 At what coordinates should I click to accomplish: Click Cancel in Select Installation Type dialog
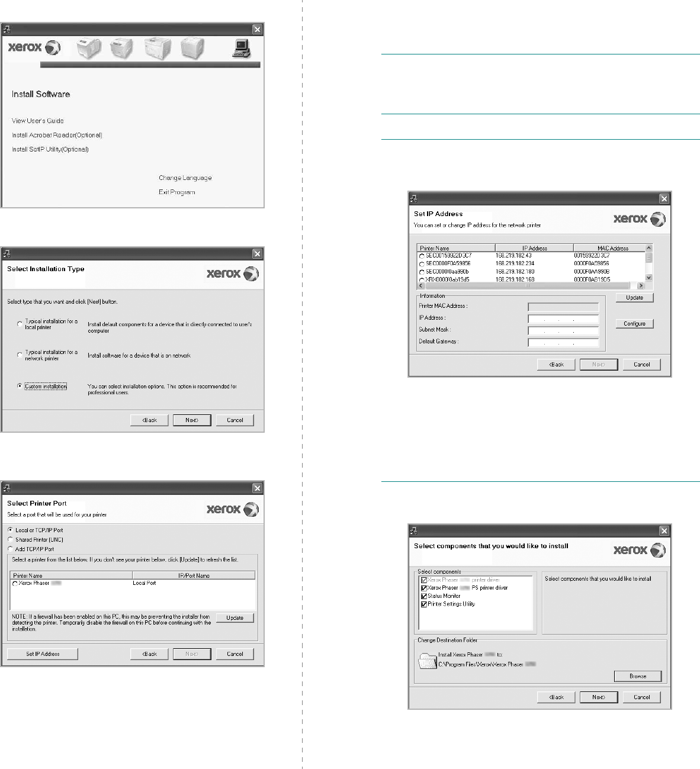235,420
